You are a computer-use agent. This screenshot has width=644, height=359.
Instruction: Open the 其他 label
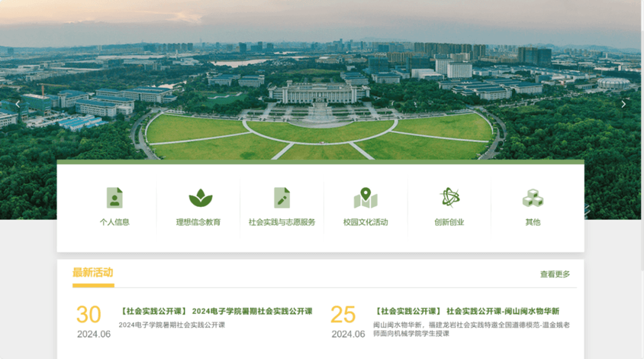click(x=532, y=222)
